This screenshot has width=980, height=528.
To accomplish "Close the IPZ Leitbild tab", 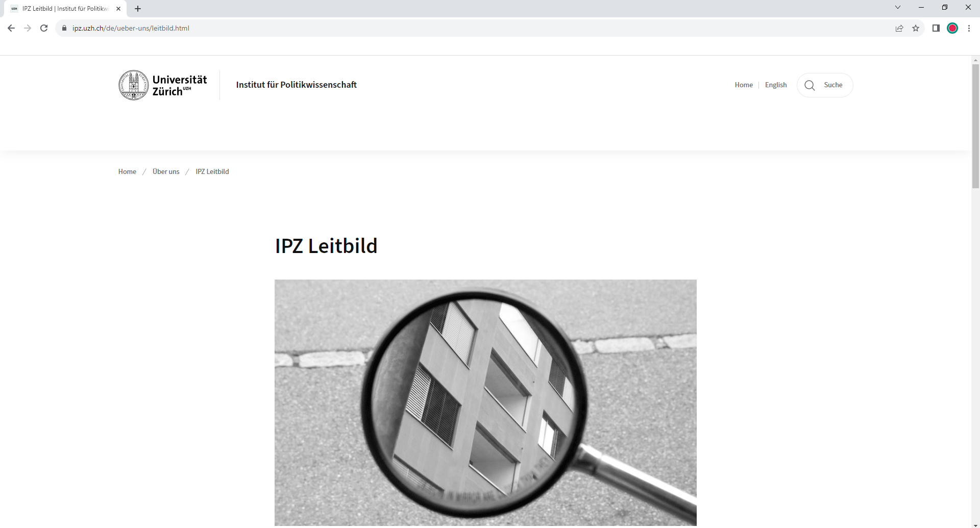I will [118, 9].
